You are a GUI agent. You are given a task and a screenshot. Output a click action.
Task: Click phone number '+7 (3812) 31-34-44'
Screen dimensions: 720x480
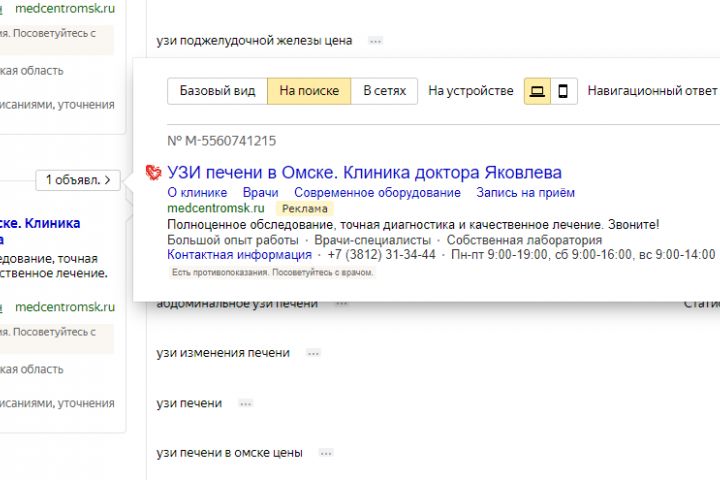tap(382, 254)
